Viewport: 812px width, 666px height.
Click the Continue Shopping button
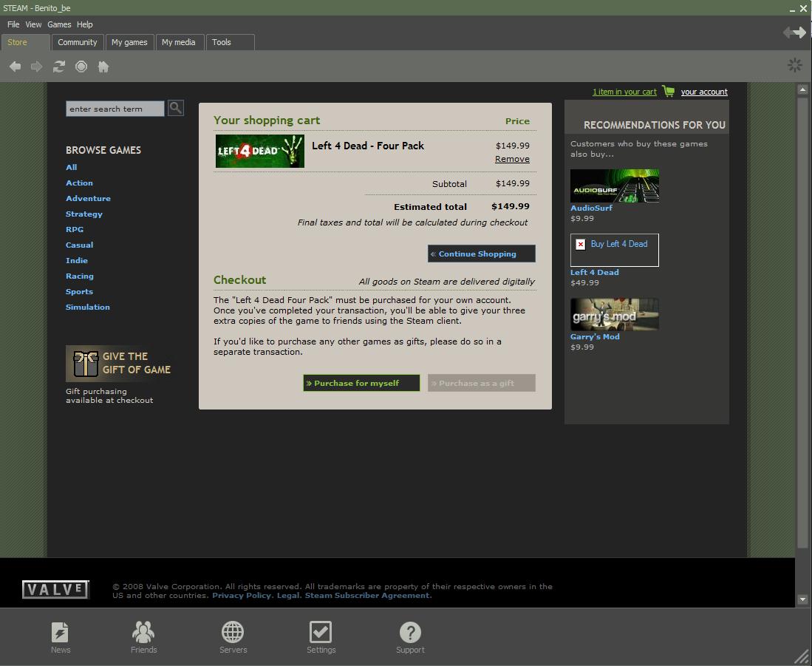(x=481, y=254)
